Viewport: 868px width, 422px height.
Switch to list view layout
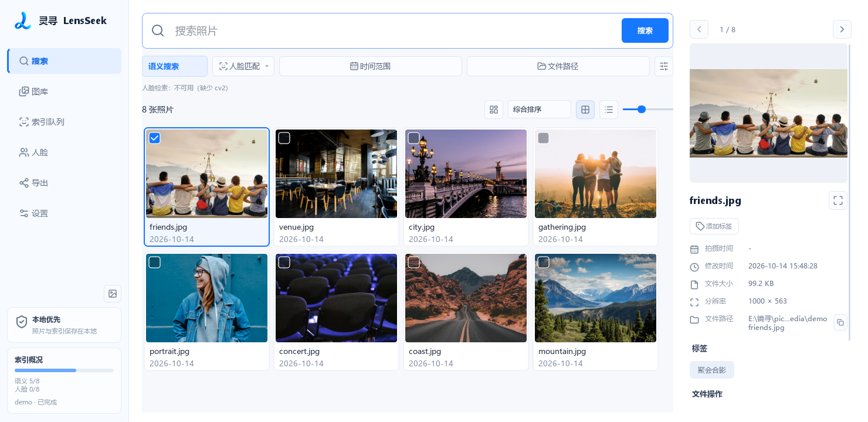(x=609, y=110)
